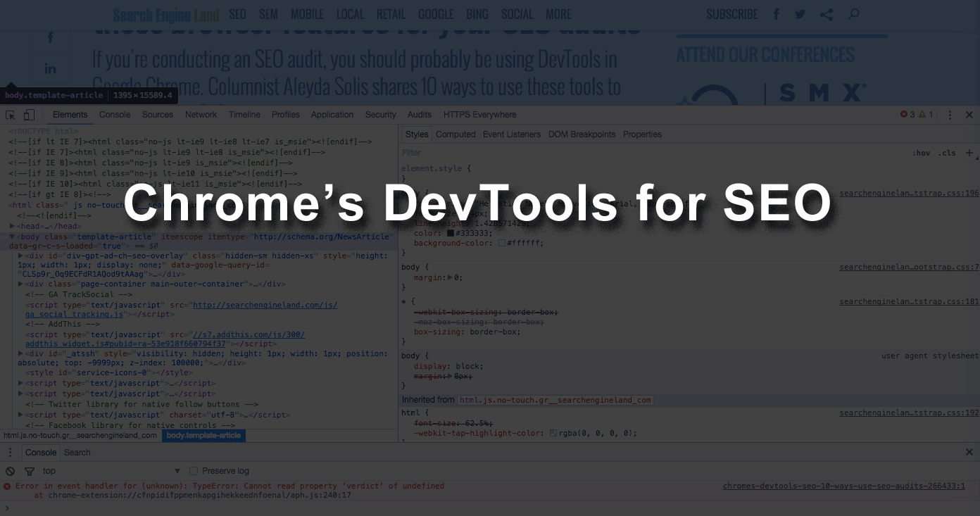Open searchenginelan…tstrap.css:181 source link

pyautogui.click(x=909, y=301)
